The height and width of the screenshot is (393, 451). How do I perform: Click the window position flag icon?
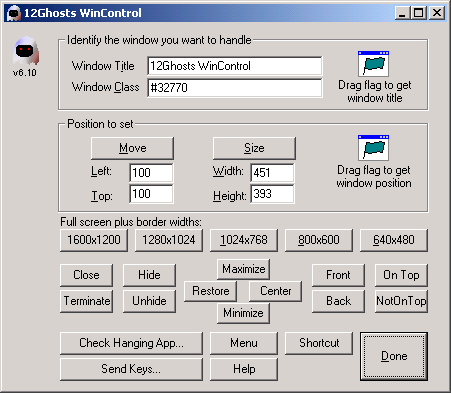pyautogui.click(x=373, y=148)
